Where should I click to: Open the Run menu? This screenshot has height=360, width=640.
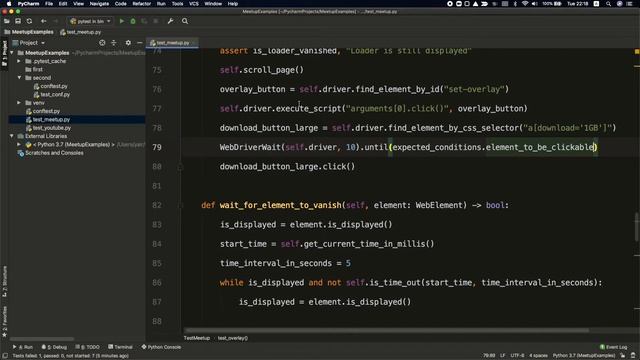[x=161, y=4]
